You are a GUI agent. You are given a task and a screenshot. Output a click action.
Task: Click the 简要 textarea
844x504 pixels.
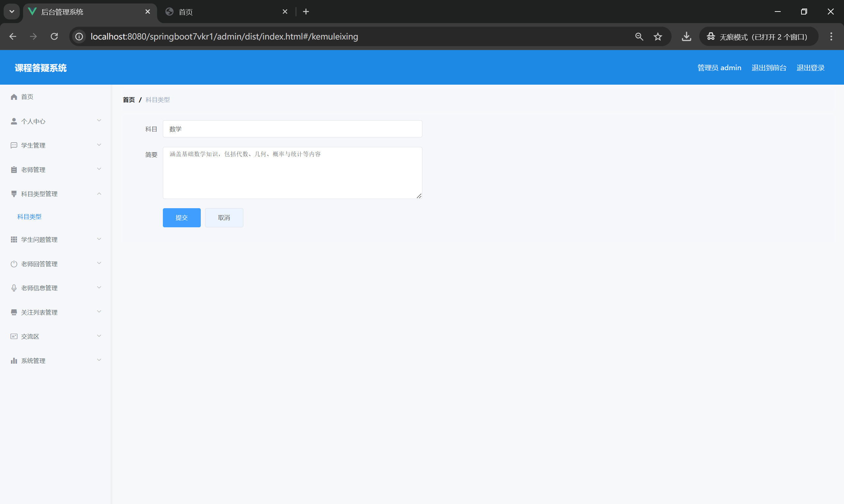(x=292, y=173)
